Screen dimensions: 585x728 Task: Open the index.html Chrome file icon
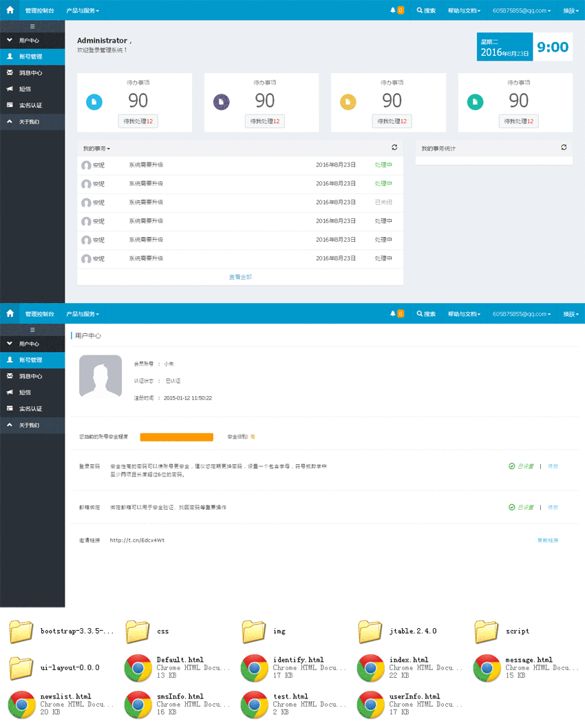370,667
